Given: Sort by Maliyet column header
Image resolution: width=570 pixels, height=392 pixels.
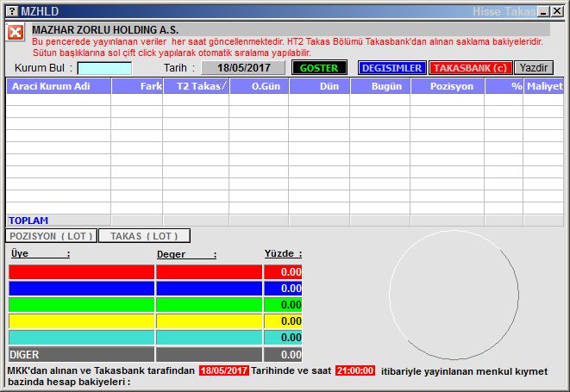Looking at the screenshot, I should click(x=544, y=86).
